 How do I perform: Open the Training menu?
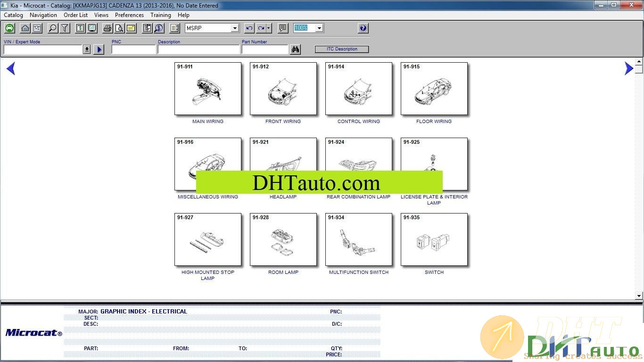(161, 15)
